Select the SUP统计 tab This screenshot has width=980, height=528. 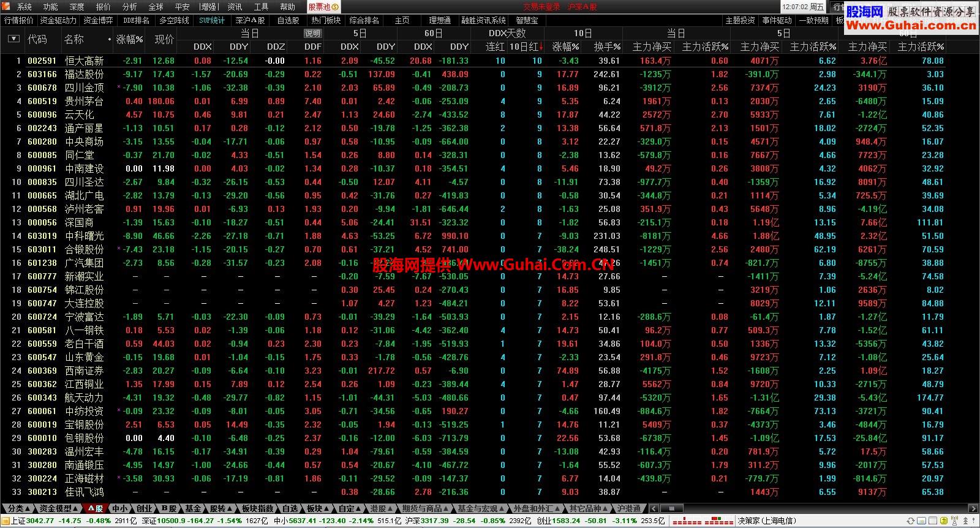[x=212, y=20]
